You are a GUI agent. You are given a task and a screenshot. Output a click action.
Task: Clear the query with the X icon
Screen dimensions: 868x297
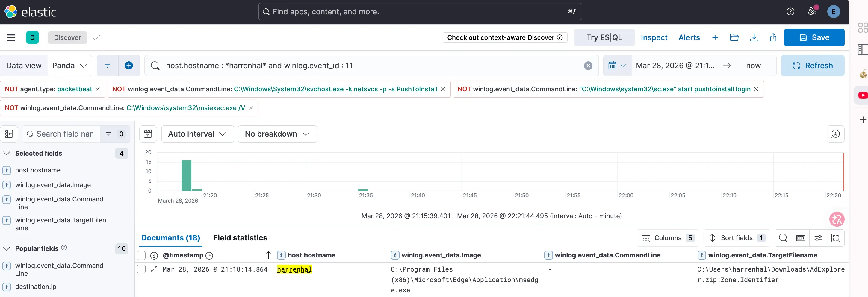[588, 66]
